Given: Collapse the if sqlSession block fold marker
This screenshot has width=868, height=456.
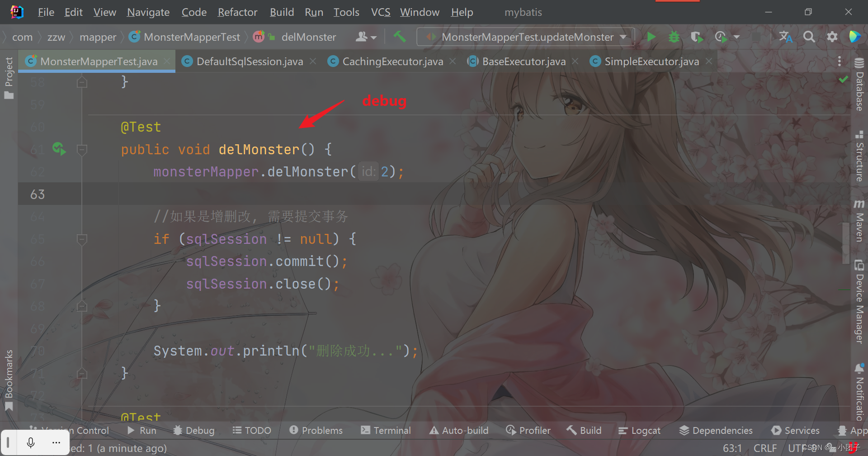Looking at the screenshot, I should 82,239.
